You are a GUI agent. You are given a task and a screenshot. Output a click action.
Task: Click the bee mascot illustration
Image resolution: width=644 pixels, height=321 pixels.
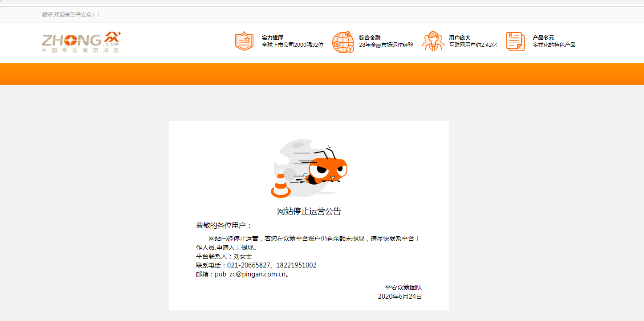[327, 172]
